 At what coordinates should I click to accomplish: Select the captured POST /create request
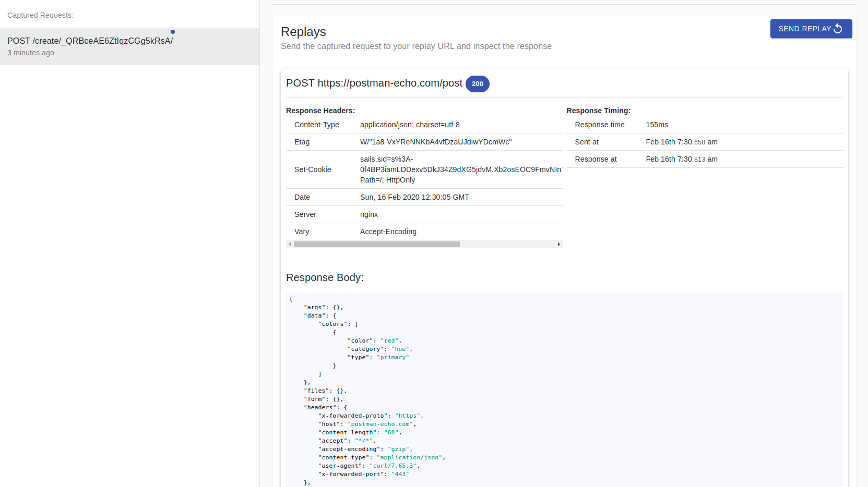coord(129,46)
